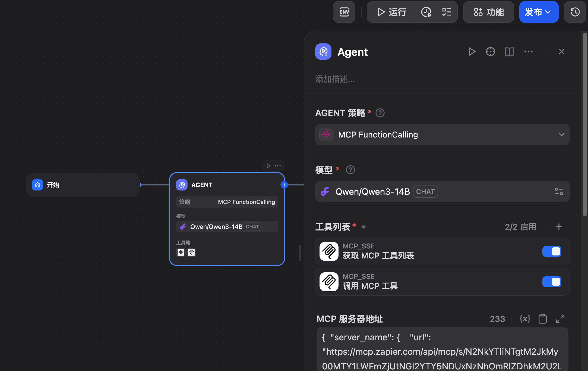This screenshot has height=371, width=588.
Task: Click the 运行 run button
Action: tap(392, 12)
